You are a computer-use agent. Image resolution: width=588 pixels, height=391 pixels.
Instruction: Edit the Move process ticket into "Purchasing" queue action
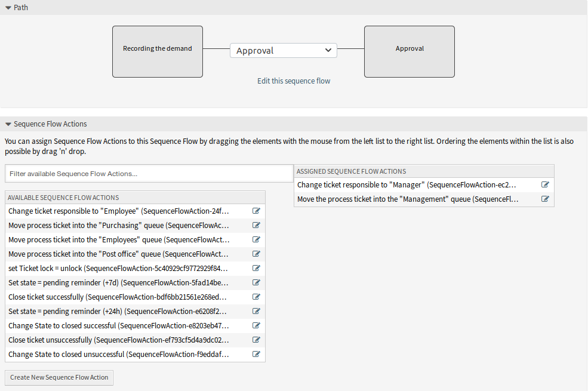[256, 225]
